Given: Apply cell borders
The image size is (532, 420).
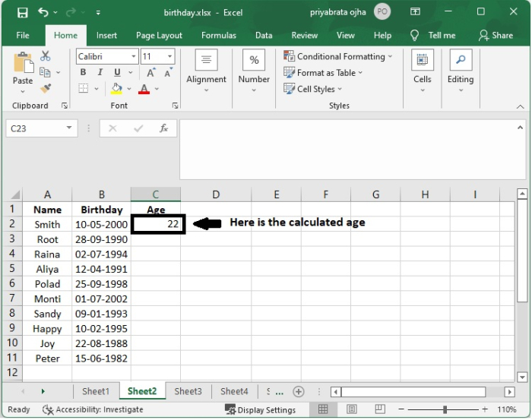Looking at the screenshot, I should pos(83,88).
